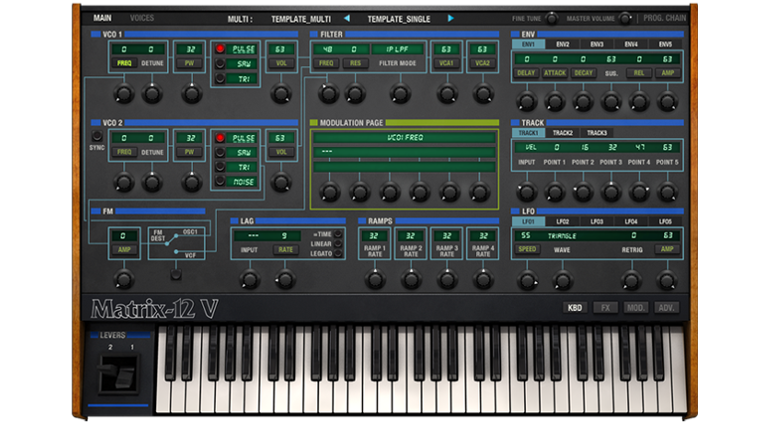Viewport: 770px width, 425px height.
Task: Click the Lag rate knob
Action: pyautogui.click(x=285, y=280)
